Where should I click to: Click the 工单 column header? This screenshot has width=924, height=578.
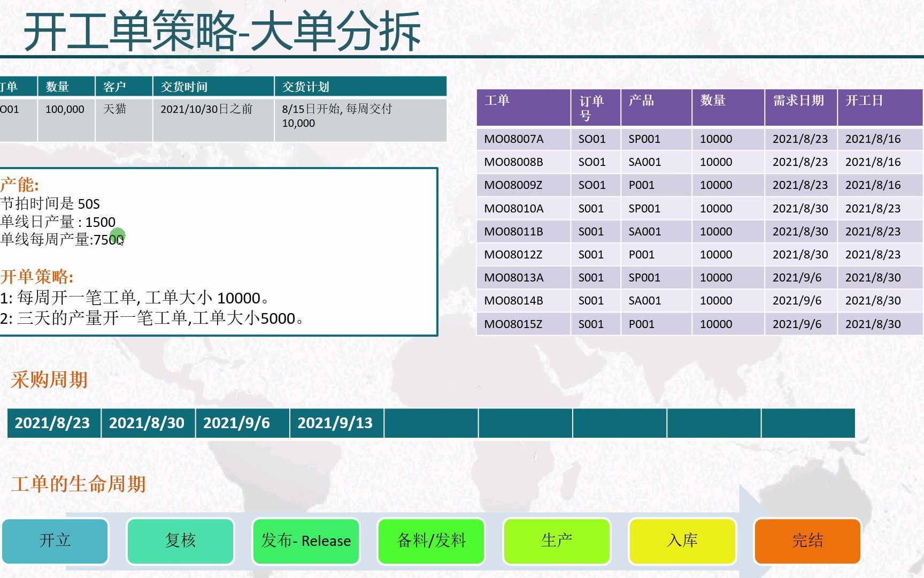[523, 108]
